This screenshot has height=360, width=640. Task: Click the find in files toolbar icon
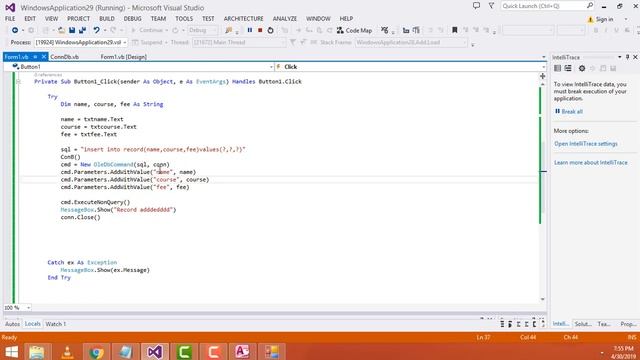[229, 30]
